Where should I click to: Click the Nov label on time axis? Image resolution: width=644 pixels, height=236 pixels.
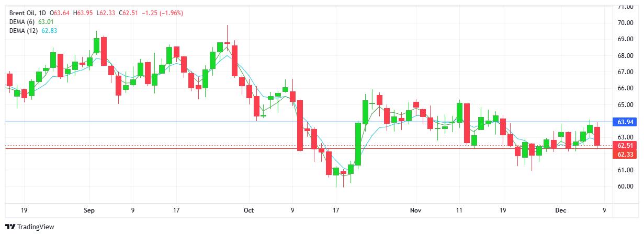415,210
